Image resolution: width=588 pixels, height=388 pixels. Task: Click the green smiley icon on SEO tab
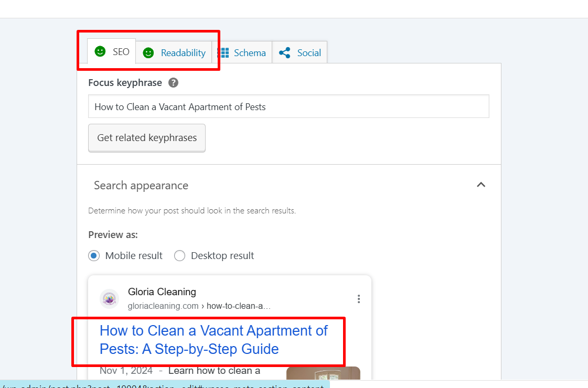coord(100,51)
